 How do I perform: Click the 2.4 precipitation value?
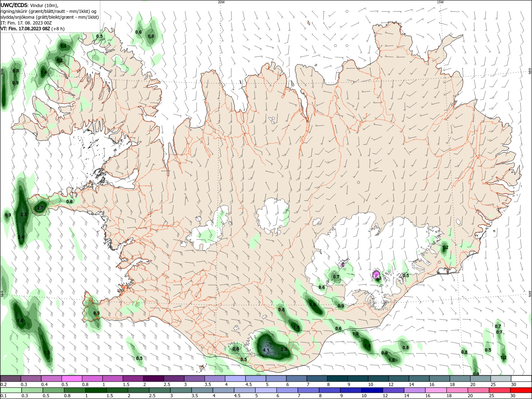[x=21, y=237]
